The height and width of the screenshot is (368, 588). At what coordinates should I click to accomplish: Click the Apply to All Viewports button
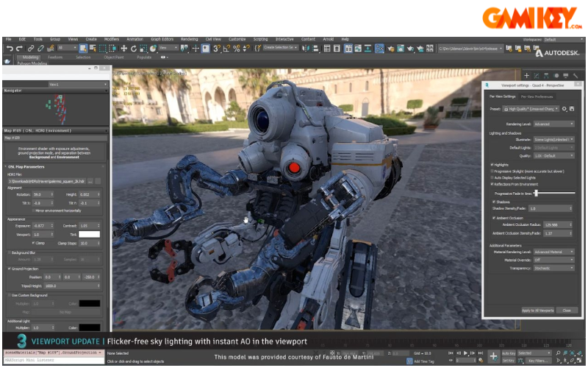coord(538,311)
